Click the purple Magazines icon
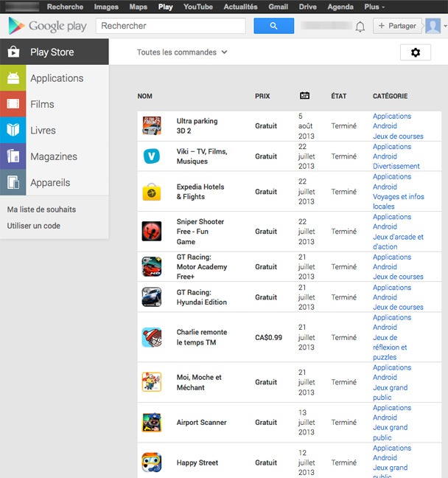The height and width of the screenshot is (478, 448). click(x=13, y=156)
